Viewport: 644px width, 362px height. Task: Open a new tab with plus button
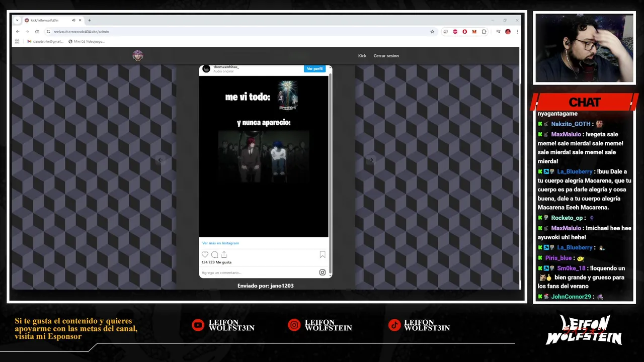click(x=90, y=20)
